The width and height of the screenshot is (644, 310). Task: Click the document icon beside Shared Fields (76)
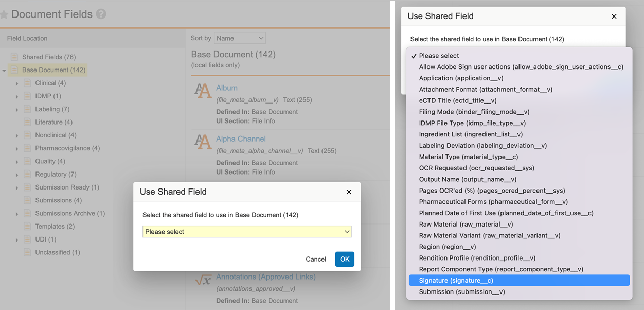(x=15, y=57)
